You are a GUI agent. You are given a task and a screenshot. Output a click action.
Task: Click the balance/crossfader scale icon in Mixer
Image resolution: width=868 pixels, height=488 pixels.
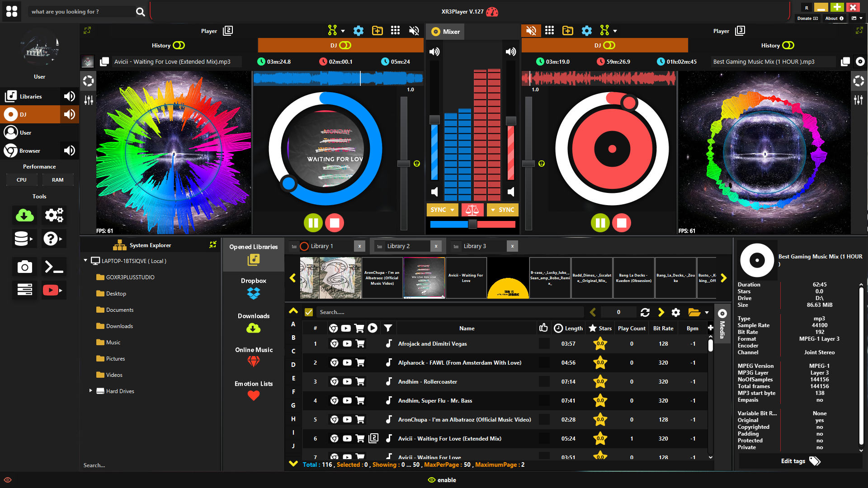tap(472, 210)
